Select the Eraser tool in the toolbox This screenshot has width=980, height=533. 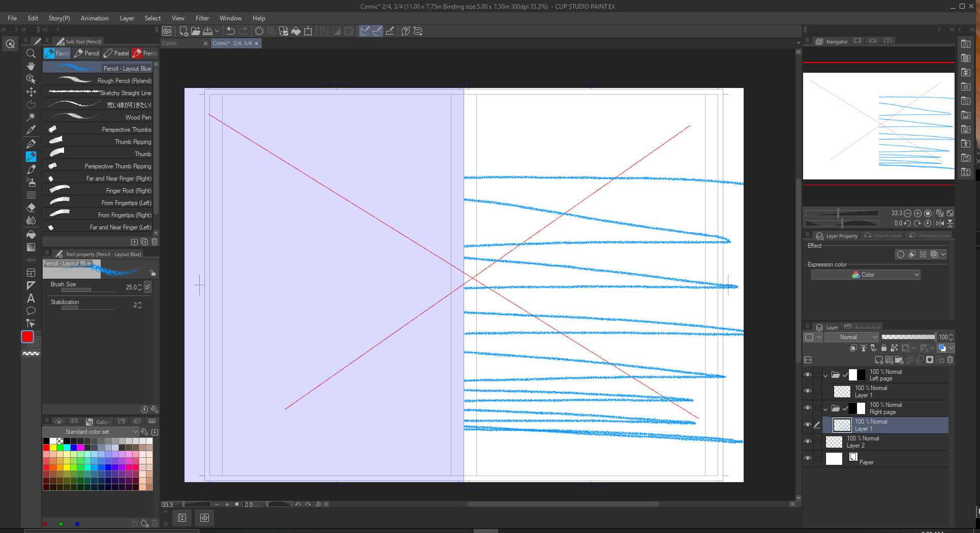click(31, 208)
